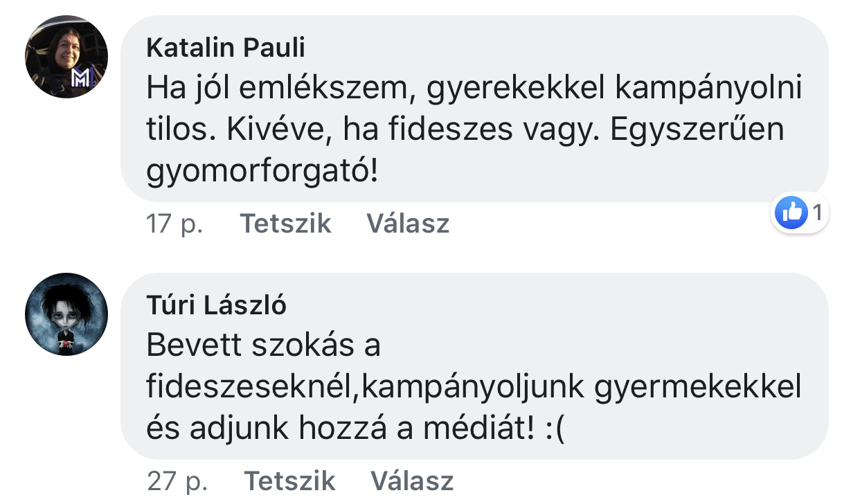Click the 17 p. timestamp
Screen dimensions: 860x504
174,224
